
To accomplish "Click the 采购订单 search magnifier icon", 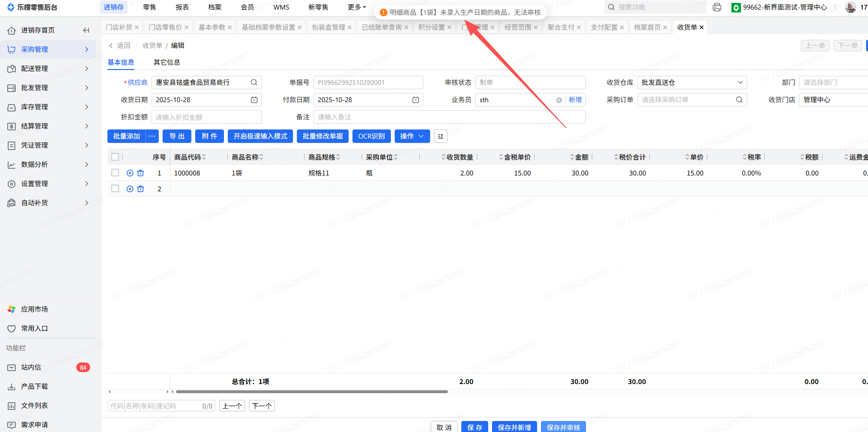I will [x=739, y=100].
